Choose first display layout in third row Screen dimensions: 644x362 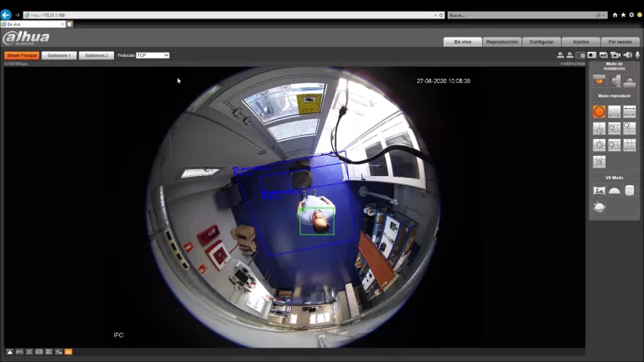(600, 145)
